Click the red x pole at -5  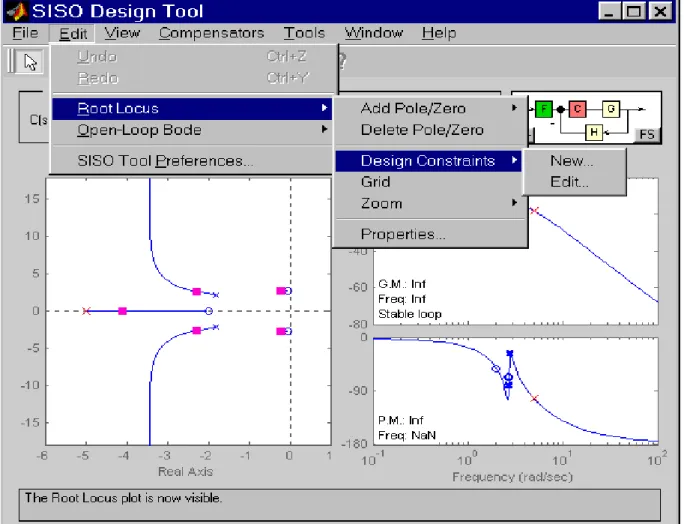(86, 311)
